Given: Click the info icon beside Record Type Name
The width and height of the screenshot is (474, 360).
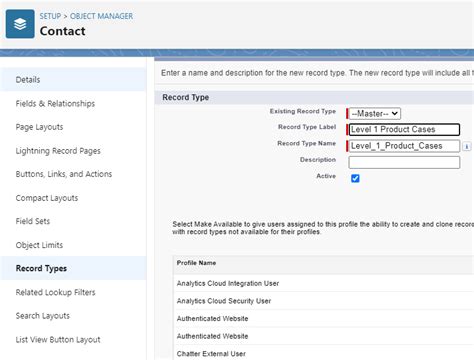Looking at the screenshot, I should 467,146.
